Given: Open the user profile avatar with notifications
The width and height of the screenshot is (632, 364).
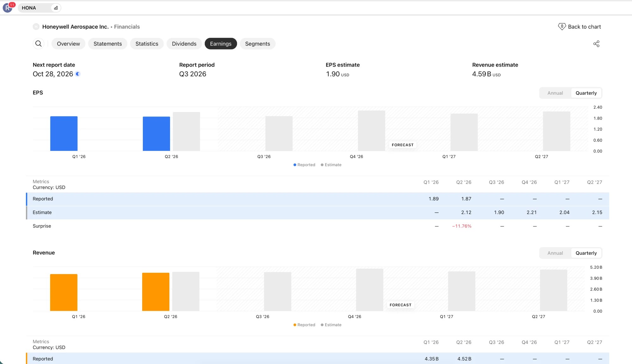Looking at the screenshot, I should pyautogui.click(x=8, y=8).
